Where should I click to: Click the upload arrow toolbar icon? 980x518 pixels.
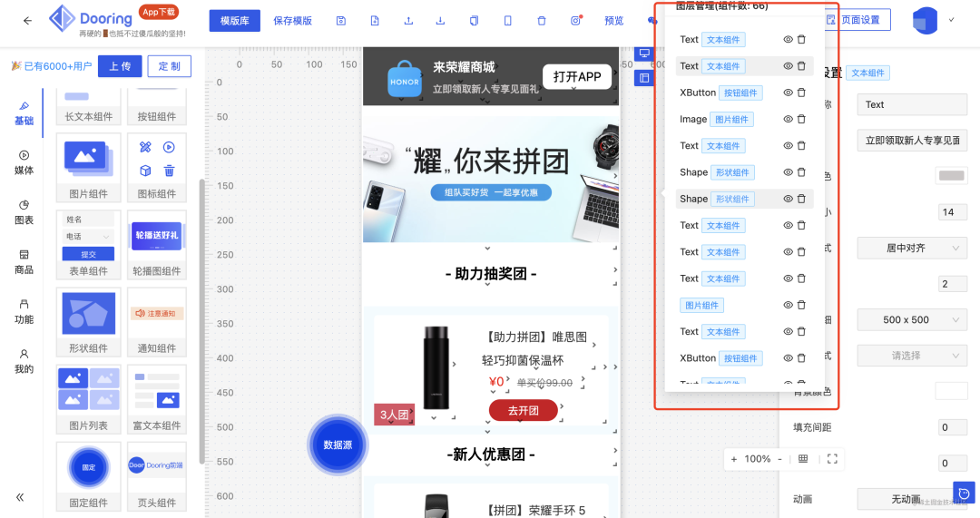click(408, 21)
